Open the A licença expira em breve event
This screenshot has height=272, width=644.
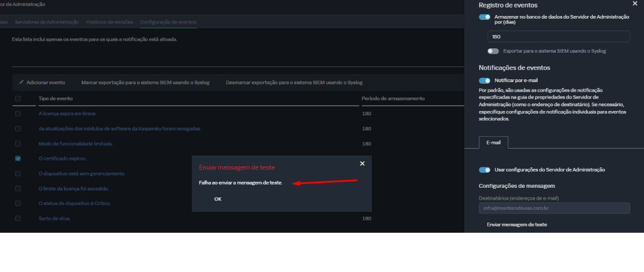(x=68, y=114)
